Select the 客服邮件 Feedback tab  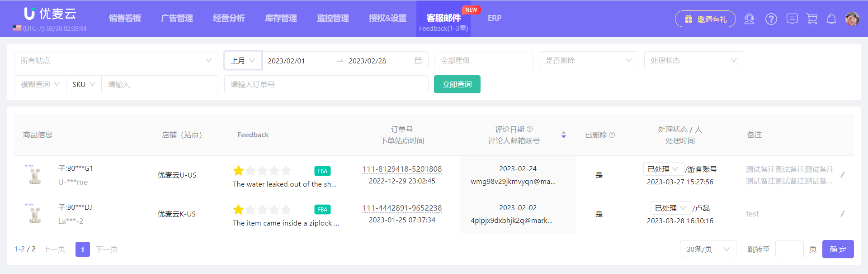point(443,19)
